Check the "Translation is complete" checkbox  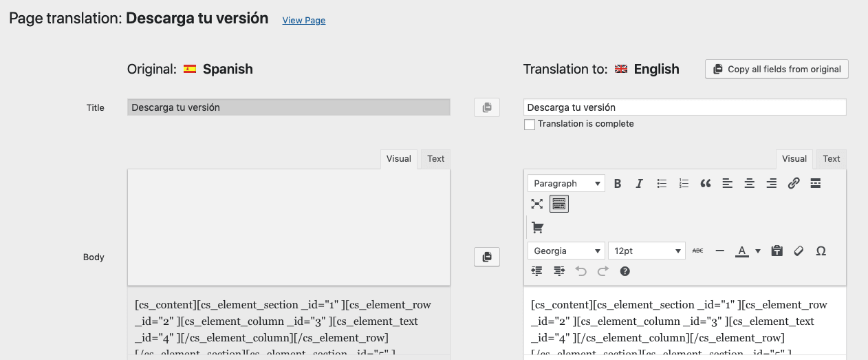coord(530,125)
